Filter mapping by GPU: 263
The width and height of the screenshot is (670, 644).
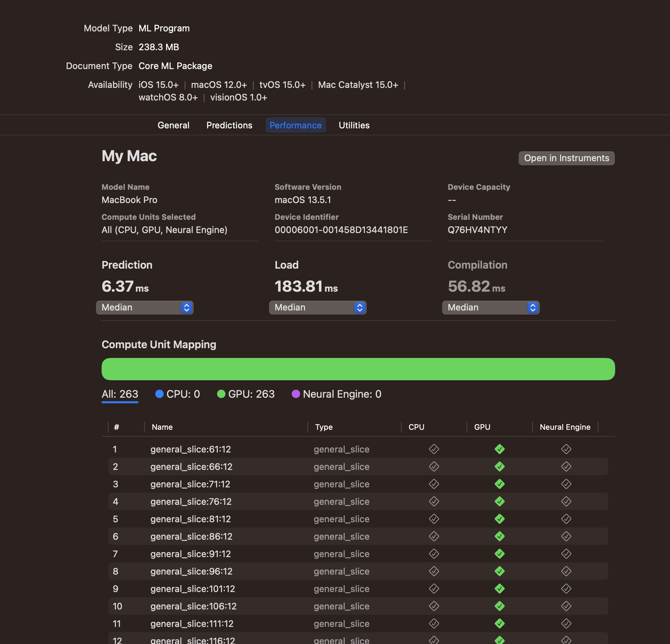246,394
